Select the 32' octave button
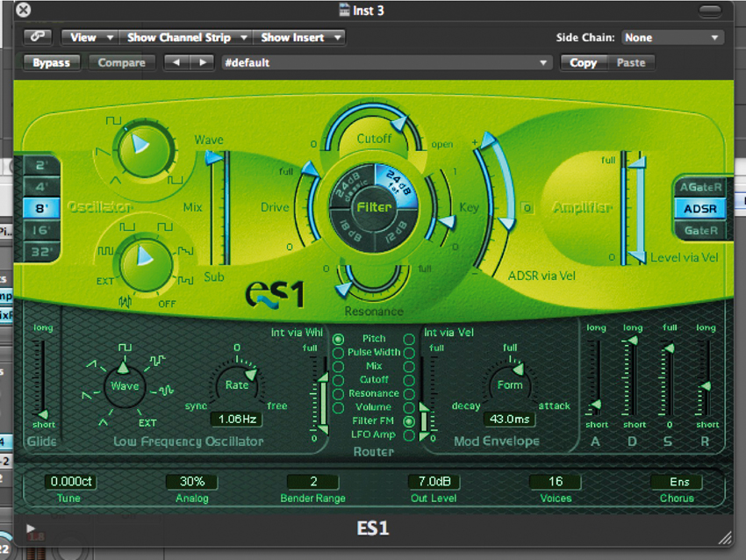The width and height of the screenshot is (746, 560). [x=42, y=251]
